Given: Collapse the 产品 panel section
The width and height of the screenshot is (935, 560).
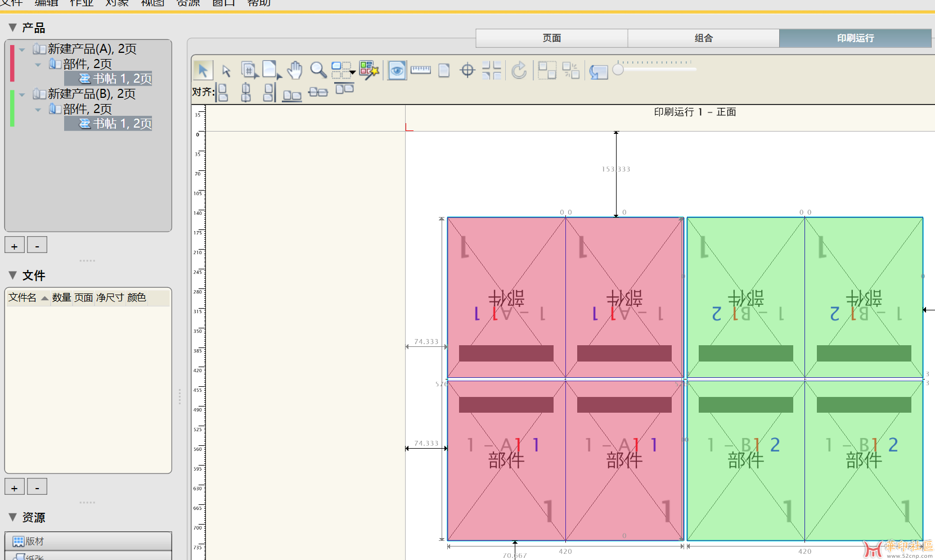Looking at the screenshot, I should [12, 28].
